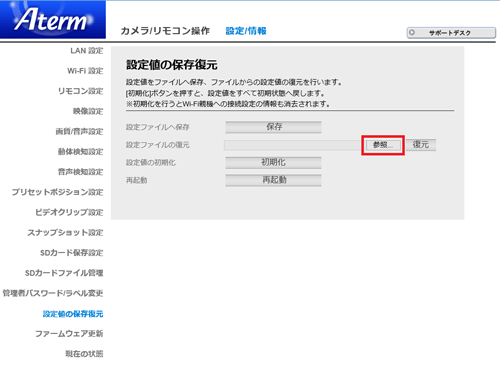500x365 pixels.
Task: Select リモコン設定 menu item
Action: (x=80, y=91)
